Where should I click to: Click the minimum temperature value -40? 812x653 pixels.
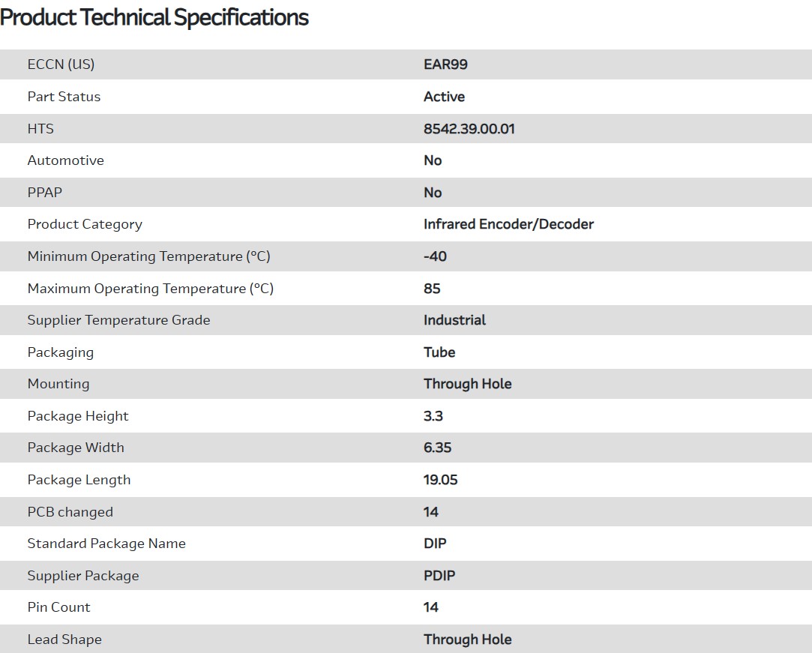coord(435,256)
